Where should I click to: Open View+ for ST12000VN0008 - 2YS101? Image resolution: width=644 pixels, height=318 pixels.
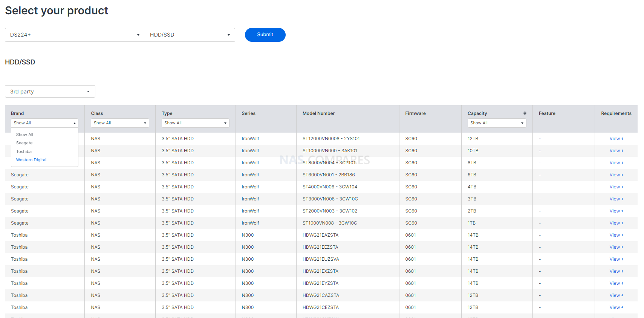coord(616,139)
